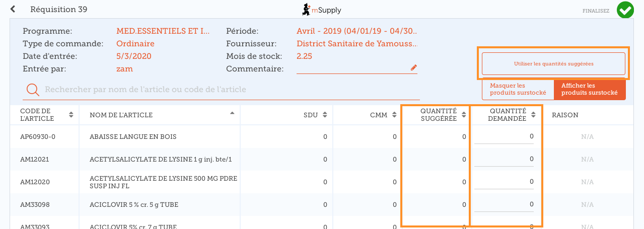The height and width of the screenshot is (229, 644).
Task: Click Utiliser les quantités suggérées button
Action: pos(553,64)
